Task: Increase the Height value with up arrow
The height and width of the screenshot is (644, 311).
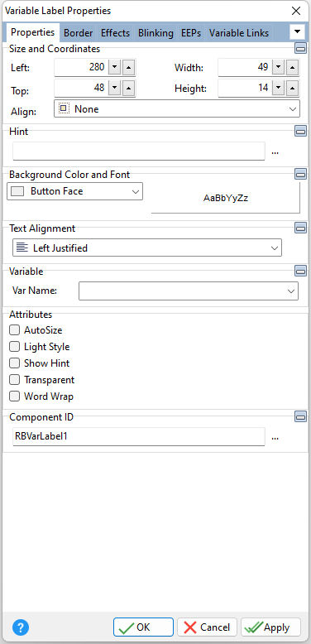Action: (x=292, y=88)
